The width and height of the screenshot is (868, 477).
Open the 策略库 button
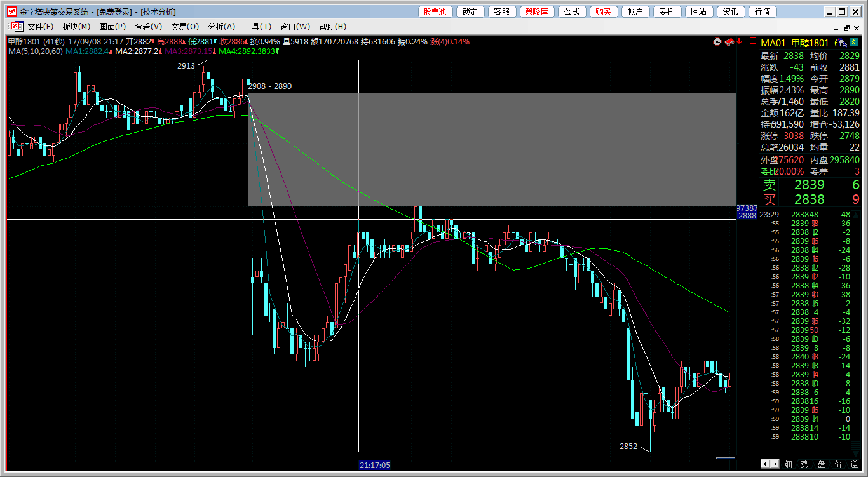[538, 11]
